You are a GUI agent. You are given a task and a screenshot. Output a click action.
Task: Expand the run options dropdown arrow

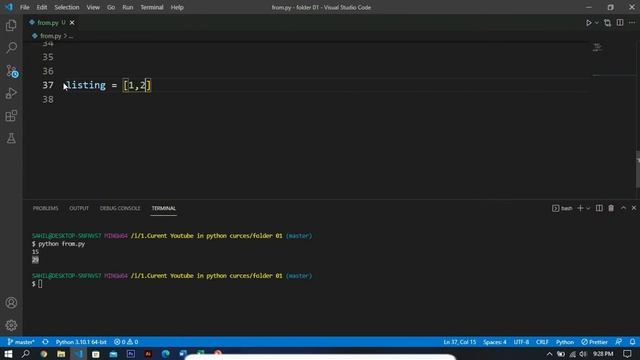[x=597, y=23]
